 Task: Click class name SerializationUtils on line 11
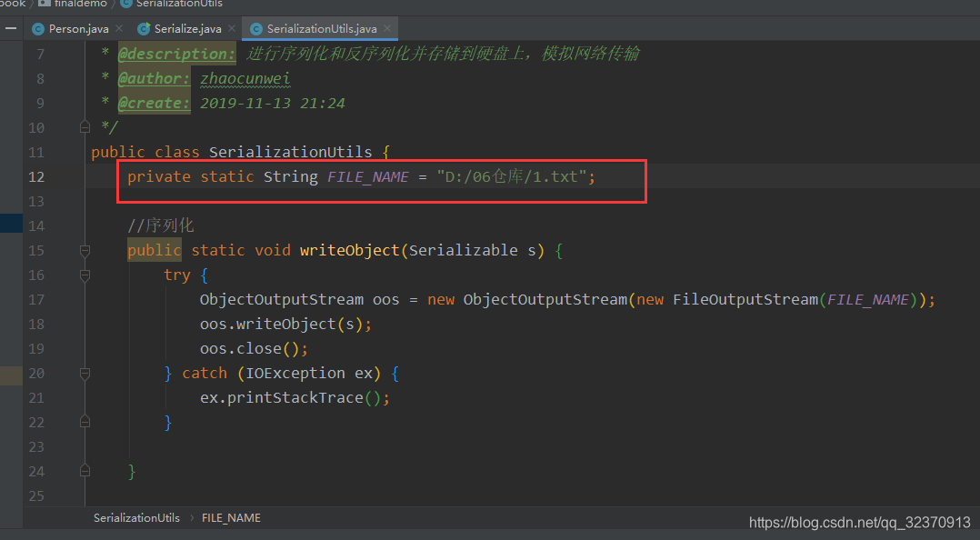291,152
